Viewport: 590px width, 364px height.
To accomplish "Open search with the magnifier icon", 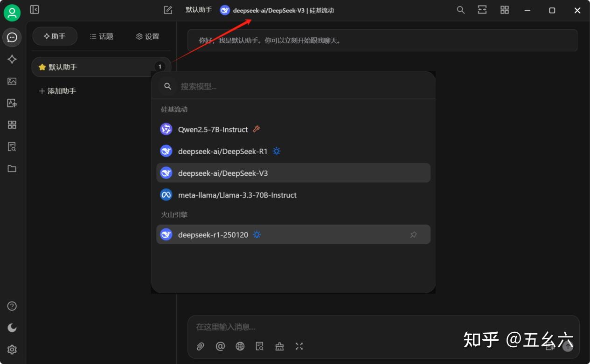I will point(460,9).
